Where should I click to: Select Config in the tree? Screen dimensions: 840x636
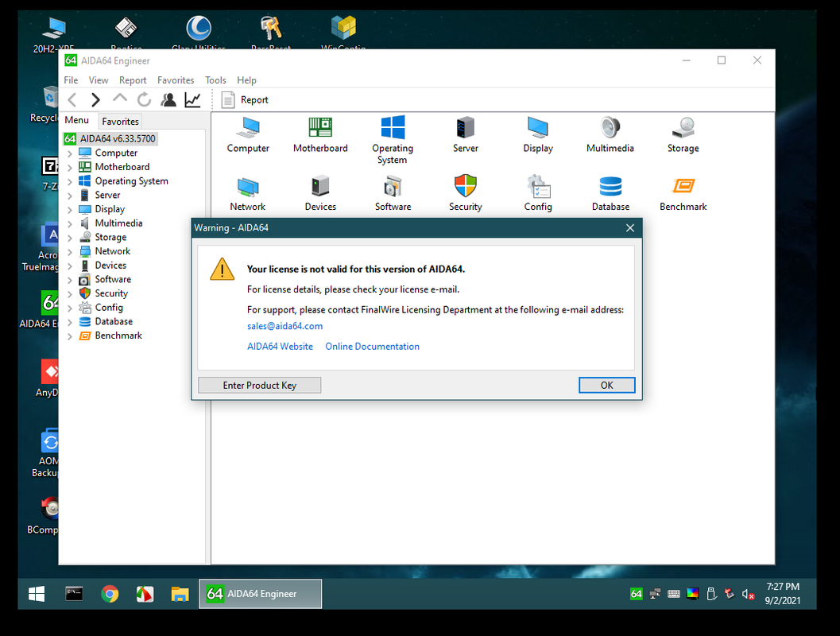(x=109, y=307)
